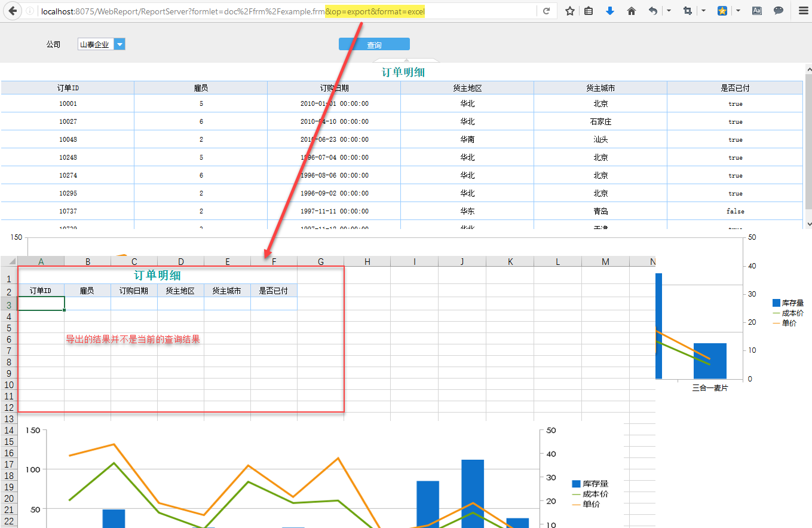Click the spreadsheet select-all corner triangle
Screen dimensions: 812x528
[9, 261]
